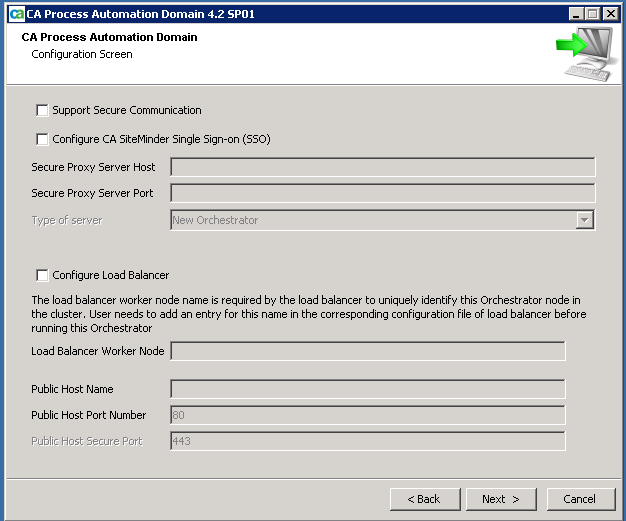
Task: Minimize the installer window
Action: point(577,13)
